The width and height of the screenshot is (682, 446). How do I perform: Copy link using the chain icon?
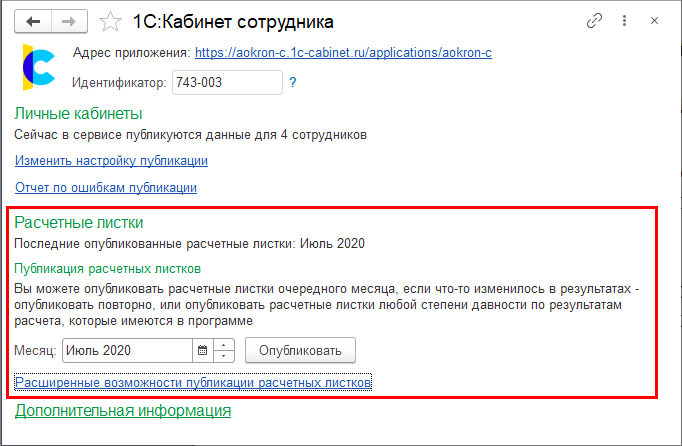594,20
